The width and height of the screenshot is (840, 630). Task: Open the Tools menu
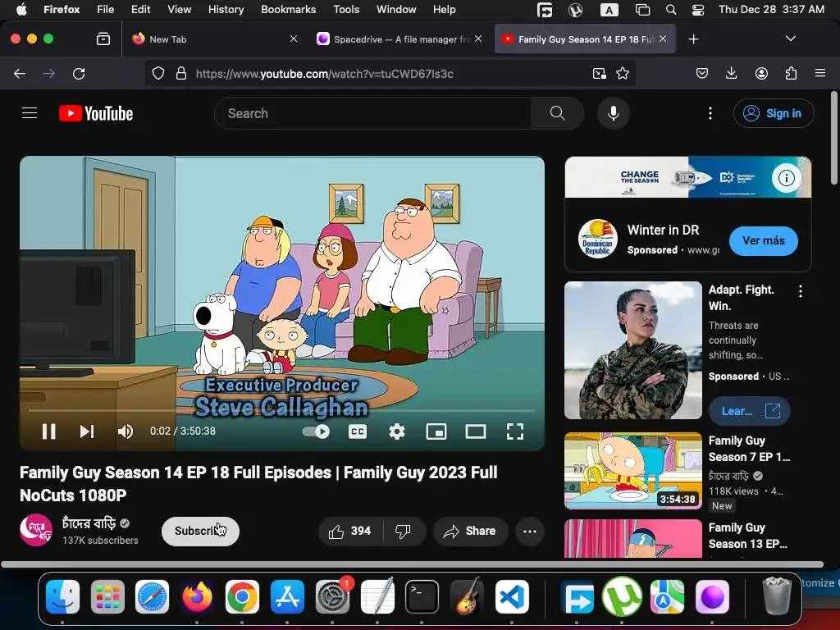[346, 9]
